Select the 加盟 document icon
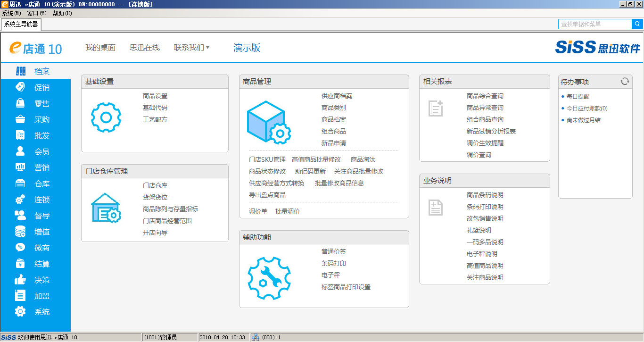 coord(21,296)
